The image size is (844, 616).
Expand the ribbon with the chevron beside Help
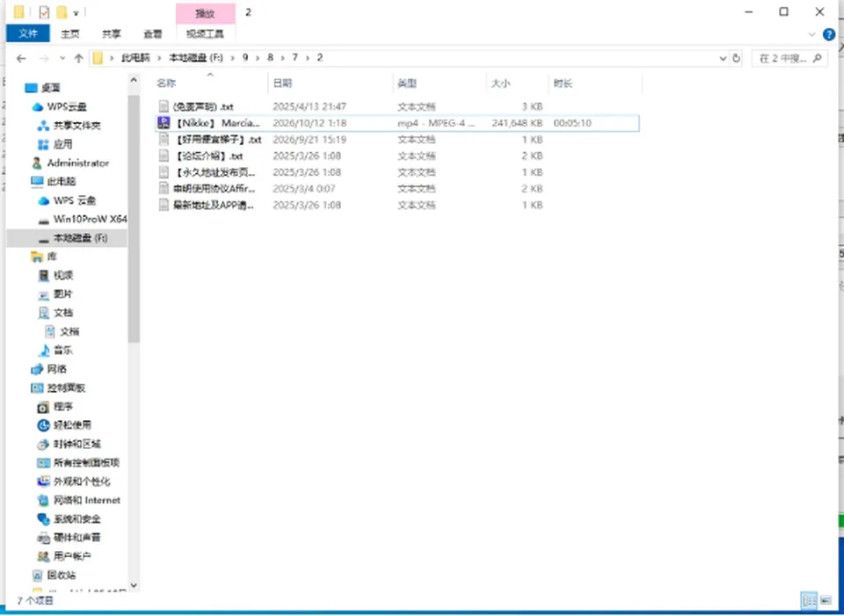[812, 34]
